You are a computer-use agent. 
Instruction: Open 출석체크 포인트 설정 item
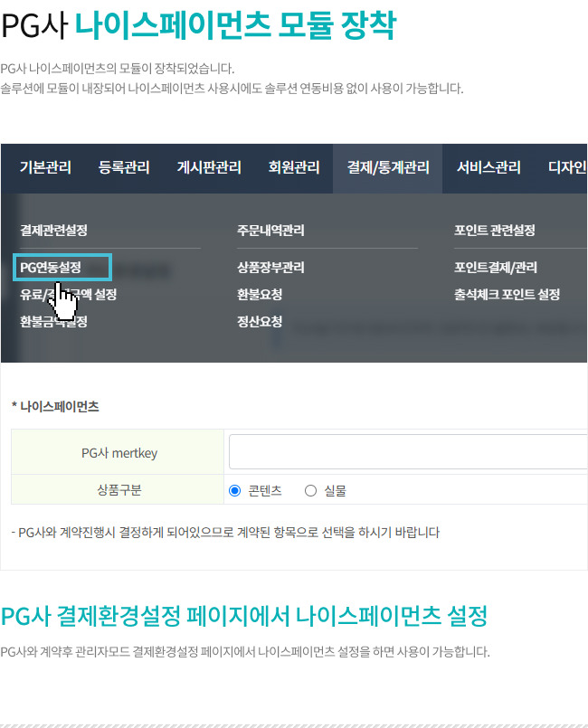[507, 294]
